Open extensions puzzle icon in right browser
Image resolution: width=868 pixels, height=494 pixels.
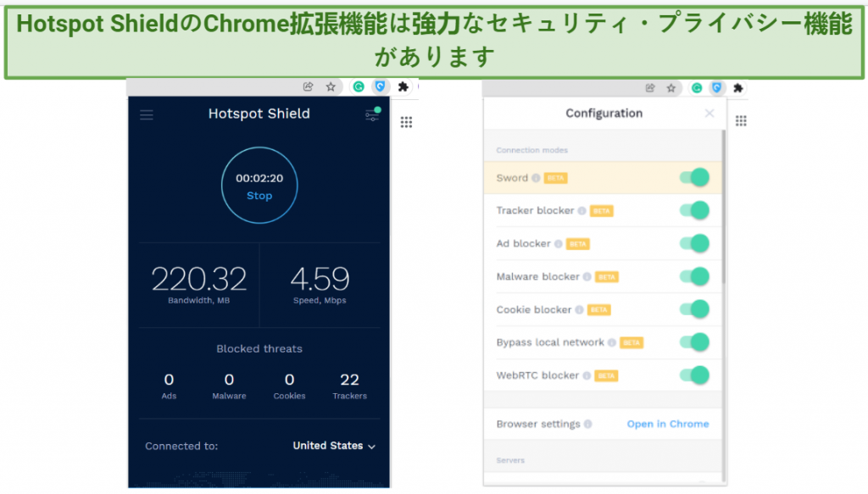tap(738, 88)
